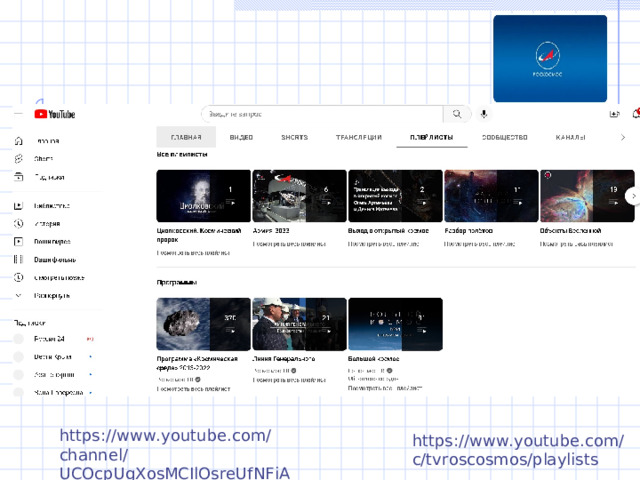The width and height of the screenshot is (640, 480).
Task: Click Циолковский playlist title
Action: [x=199, y=235]
